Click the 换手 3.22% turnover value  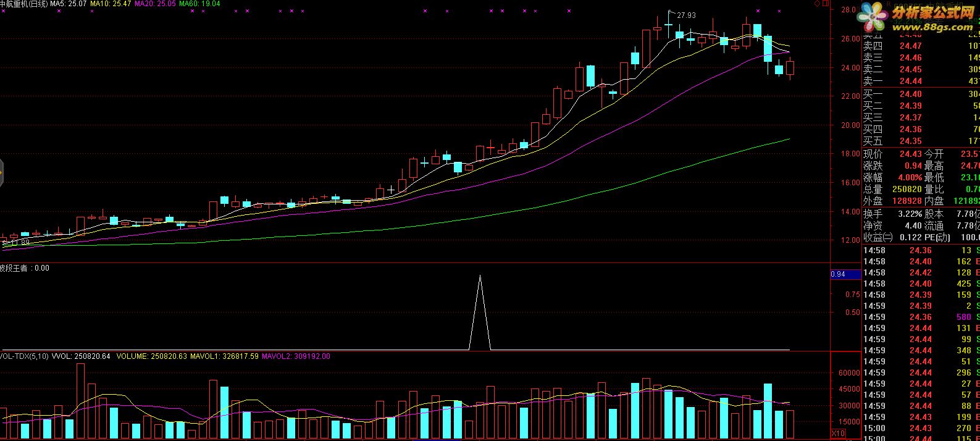pos(910,214)
